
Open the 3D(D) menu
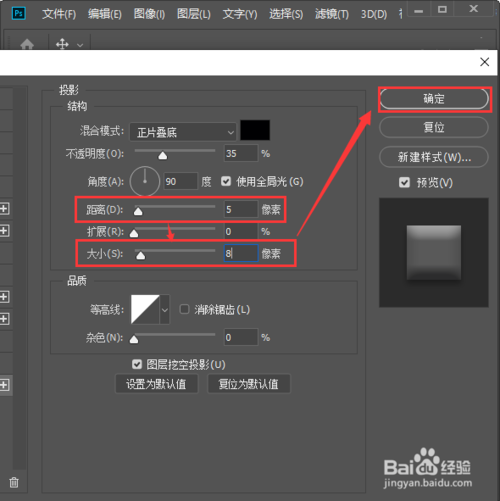374,14
